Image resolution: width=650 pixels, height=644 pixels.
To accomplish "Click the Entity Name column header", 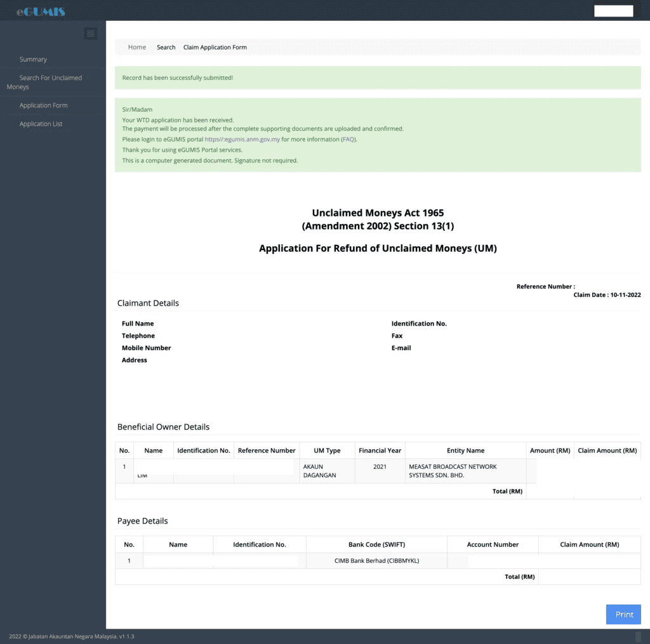I will [465, 450].
